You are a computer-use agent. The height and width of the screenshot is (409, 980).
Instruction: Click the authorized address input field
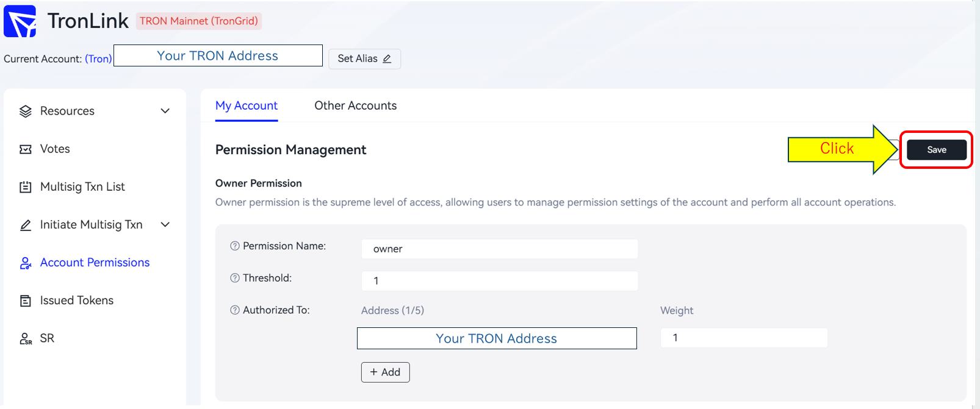click(x=497, y=338)
